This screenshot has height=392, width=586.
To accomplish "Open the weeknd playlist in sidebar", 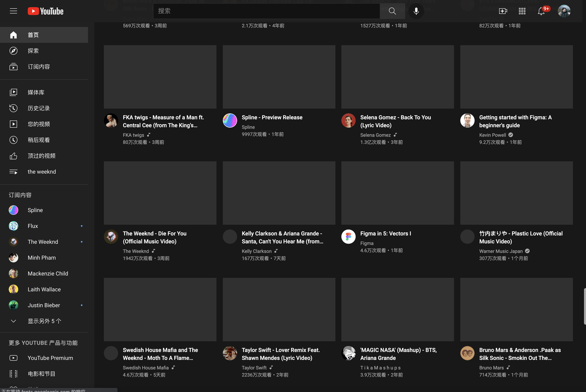I will coord(42,172).
